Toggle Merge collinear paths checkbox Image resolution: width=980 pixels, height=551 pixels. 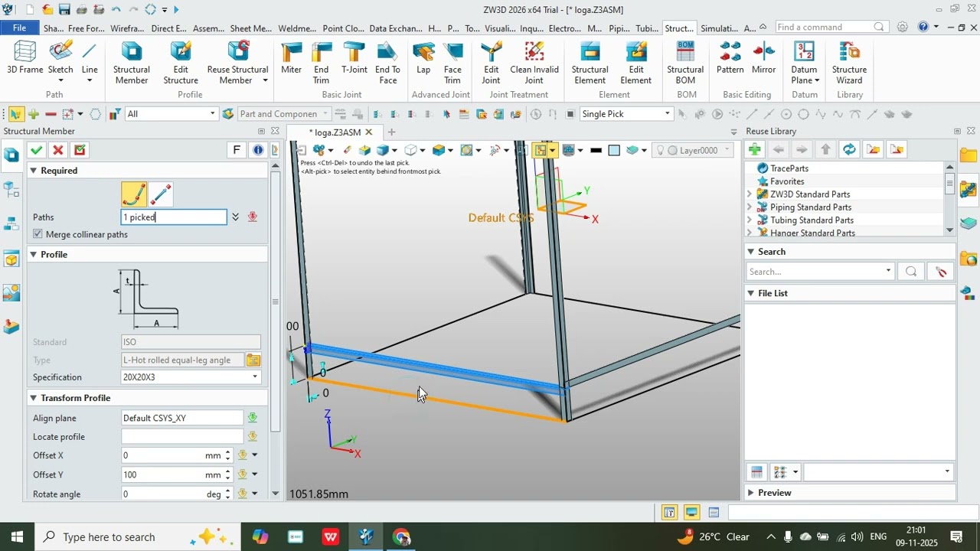(x=38, y=234)
